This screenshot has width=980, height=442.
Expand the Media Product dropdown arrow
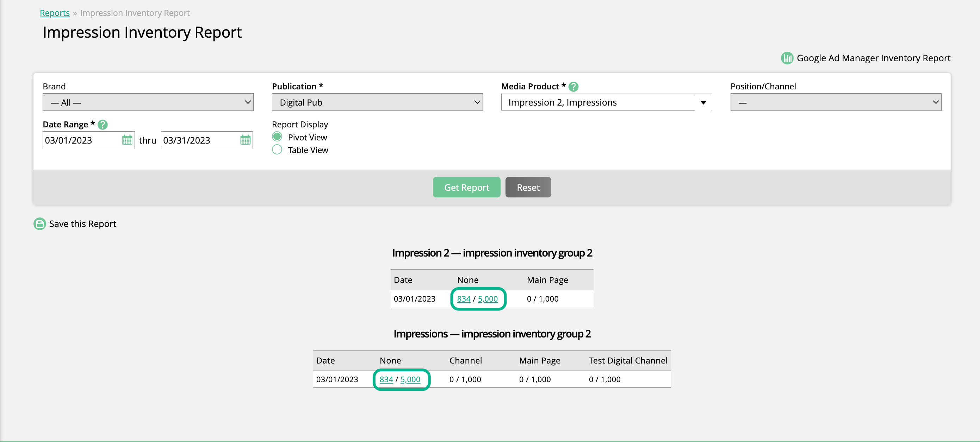[703, 102]
